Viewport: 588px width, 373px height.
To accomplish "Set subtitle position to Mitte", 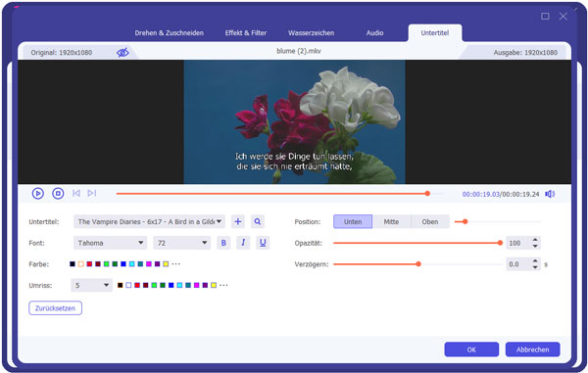I will pos(391,221).
